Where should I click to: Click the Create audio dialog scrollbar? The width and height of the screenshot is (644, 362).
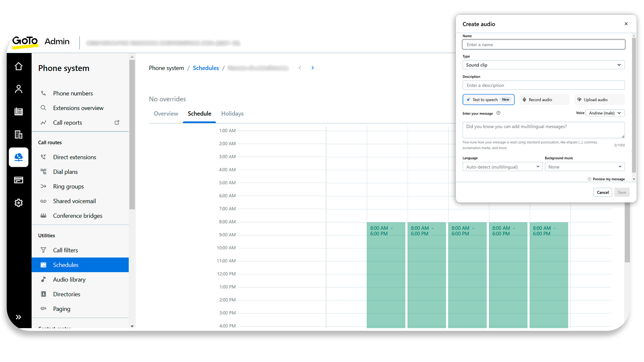point(634,105)
